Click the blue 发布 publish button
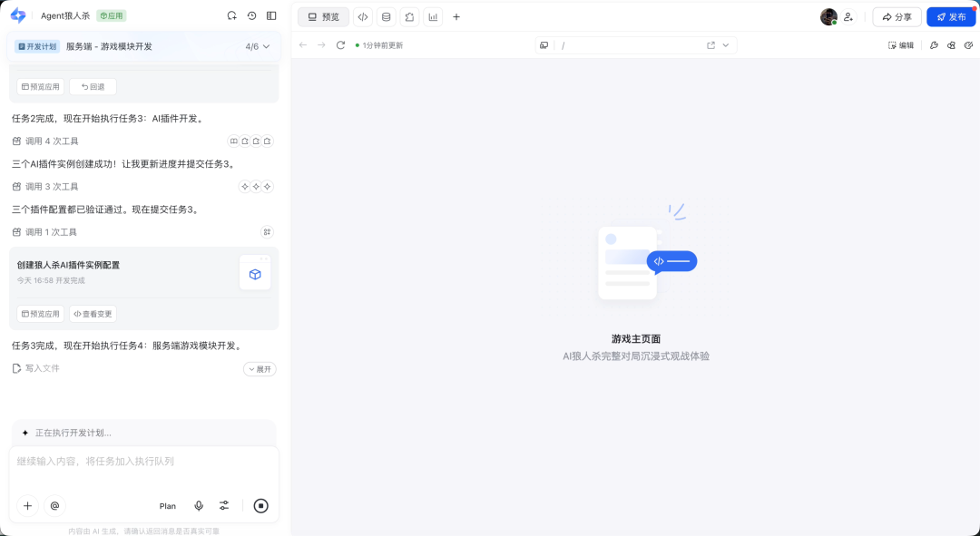Image resolution: width=980 pixels, height=536 pixels. click(x=950, y=16)
